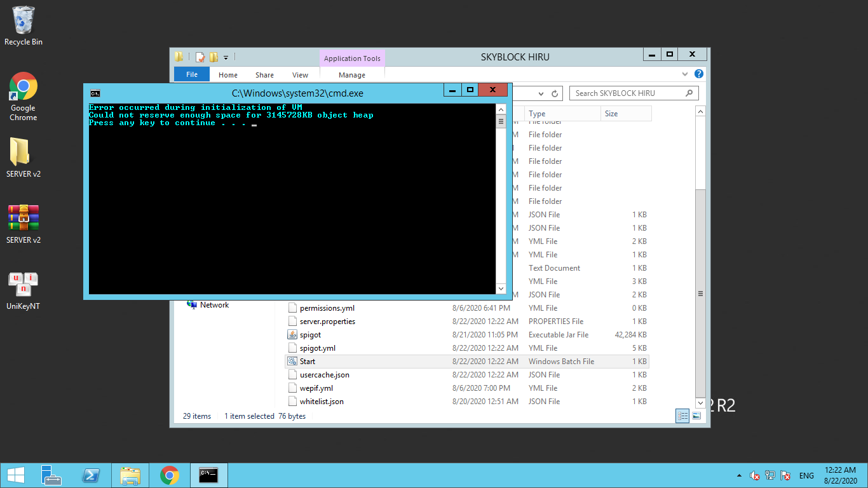
Task: Switch to the Details view layout
Action: [x=683, y=416]
